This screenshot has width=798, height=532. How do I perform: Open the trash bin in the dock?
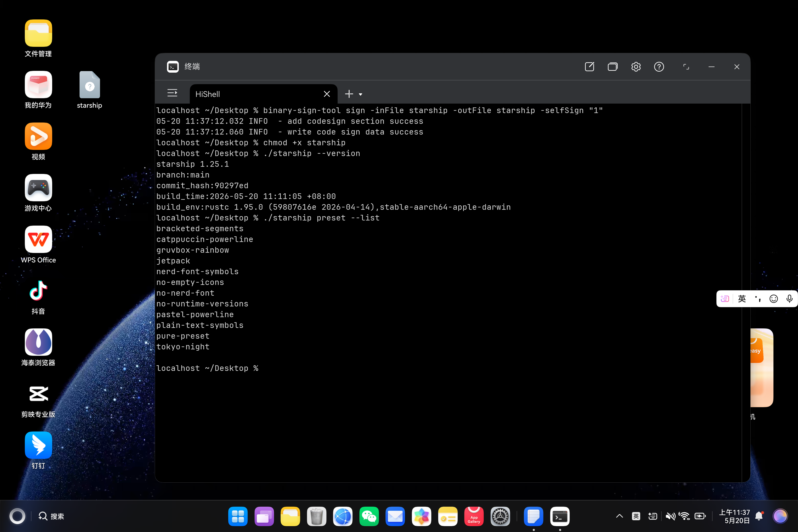317,516
